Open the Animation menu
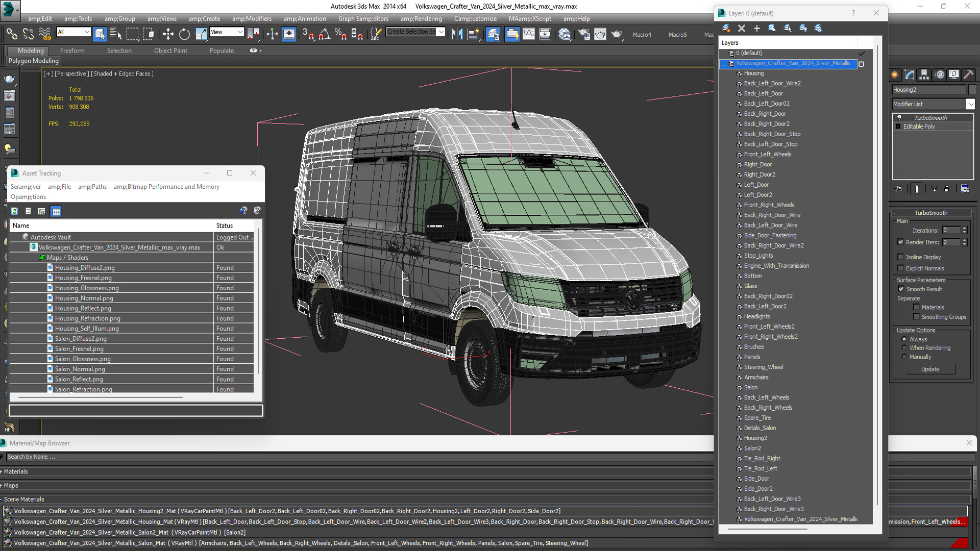This screenshot has width=980, height=551. coord(305,18)
